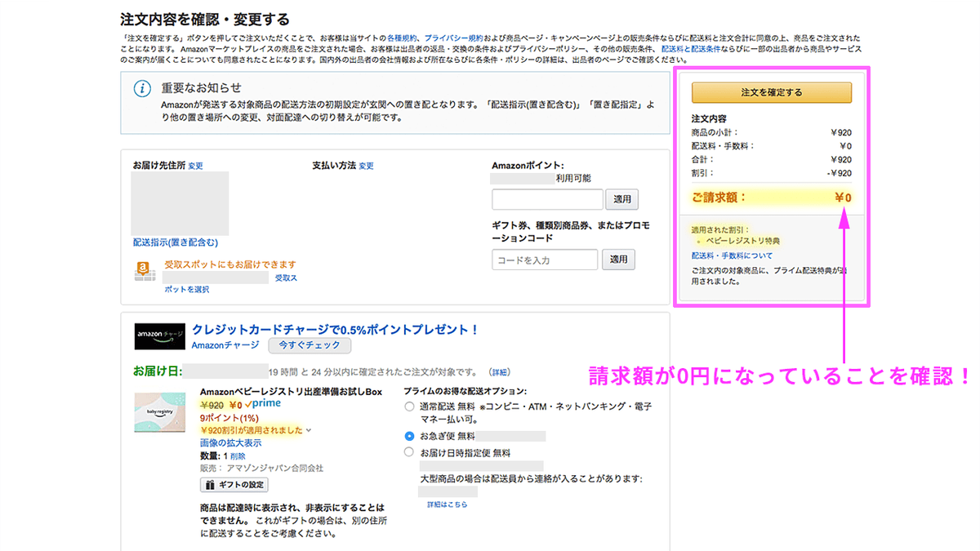Click 今すぐチェック button
980x551 pixels.
[310, 345]
